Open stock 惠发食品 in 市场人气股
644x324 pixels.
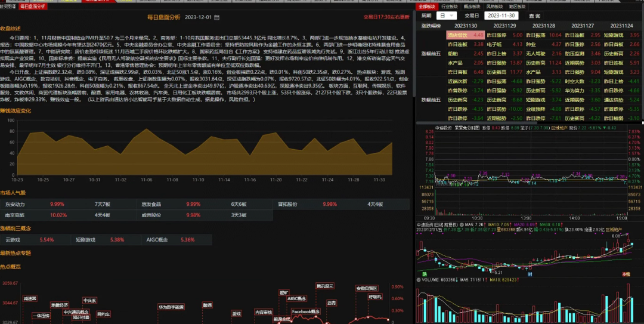(151, 204)
